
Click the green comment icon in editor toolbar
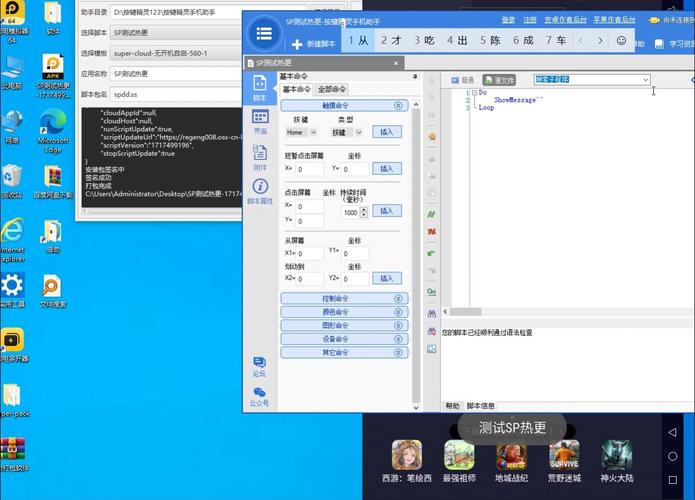(432, 215)
